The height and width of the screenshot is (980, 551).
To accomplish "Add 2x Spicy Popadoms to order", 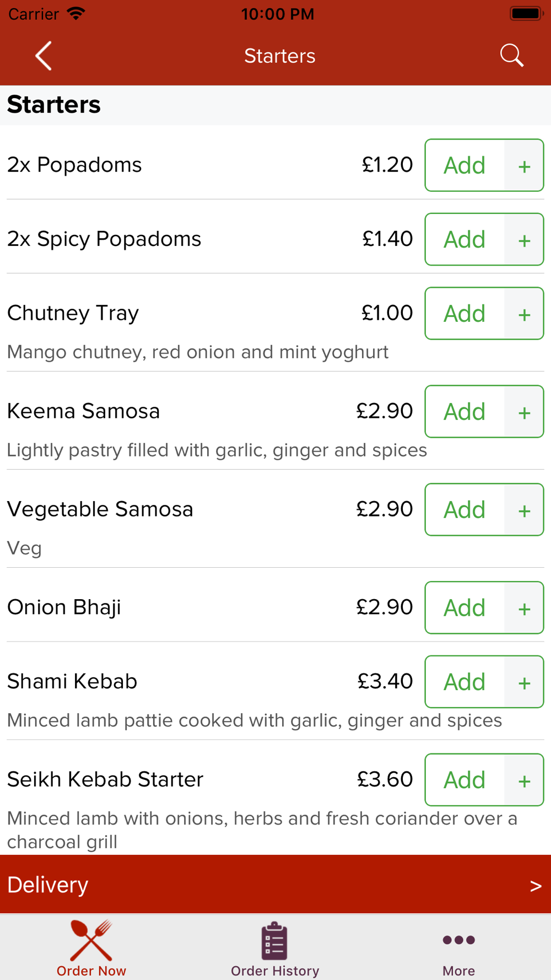I will coord(464,239).
